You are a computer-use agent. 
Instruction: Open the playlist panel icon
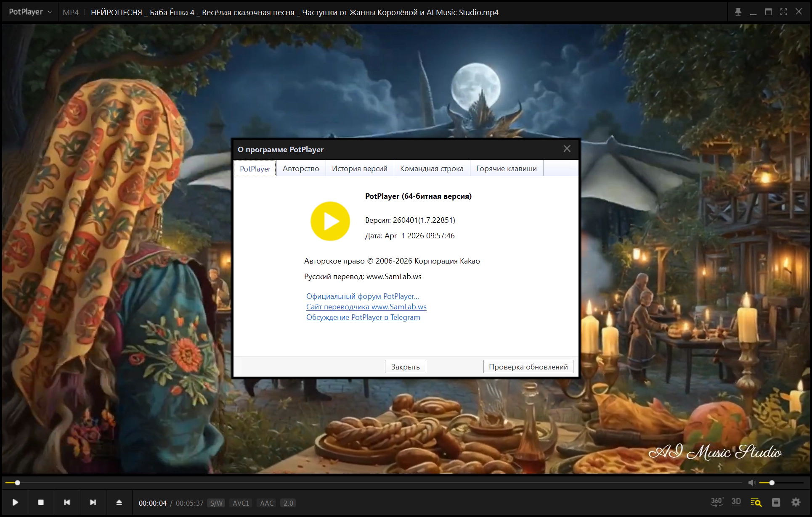coord(776,502)
